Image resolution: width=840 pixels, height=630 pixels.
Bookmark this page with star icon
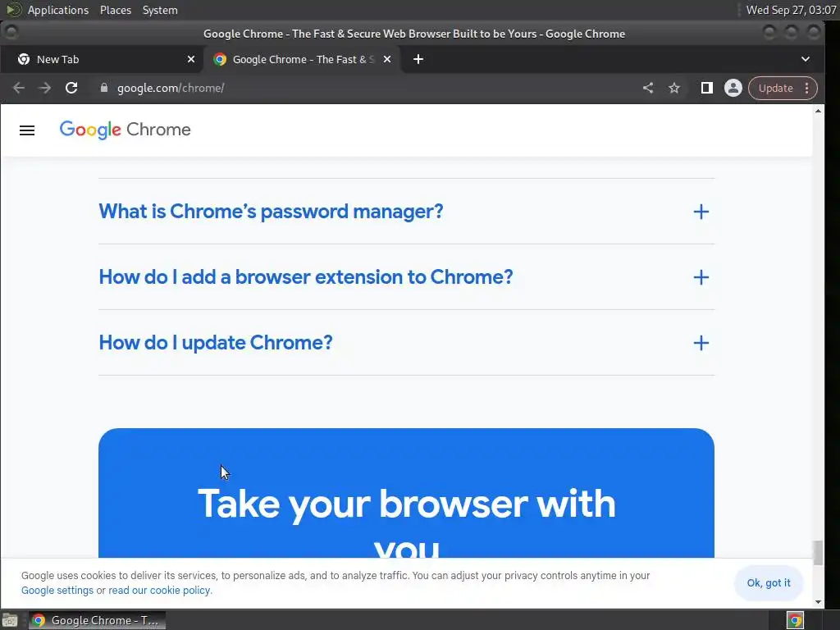point(674,88)
